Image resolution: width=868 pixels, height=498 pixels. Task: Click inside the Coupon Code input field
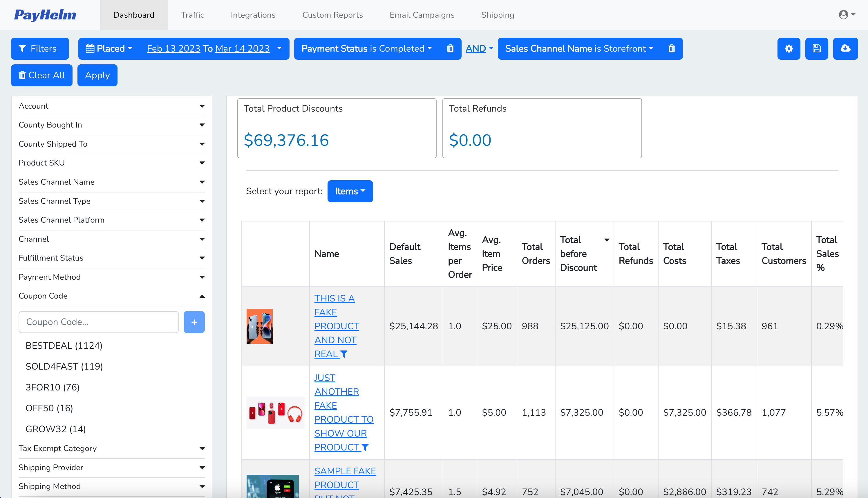point(99,322)
